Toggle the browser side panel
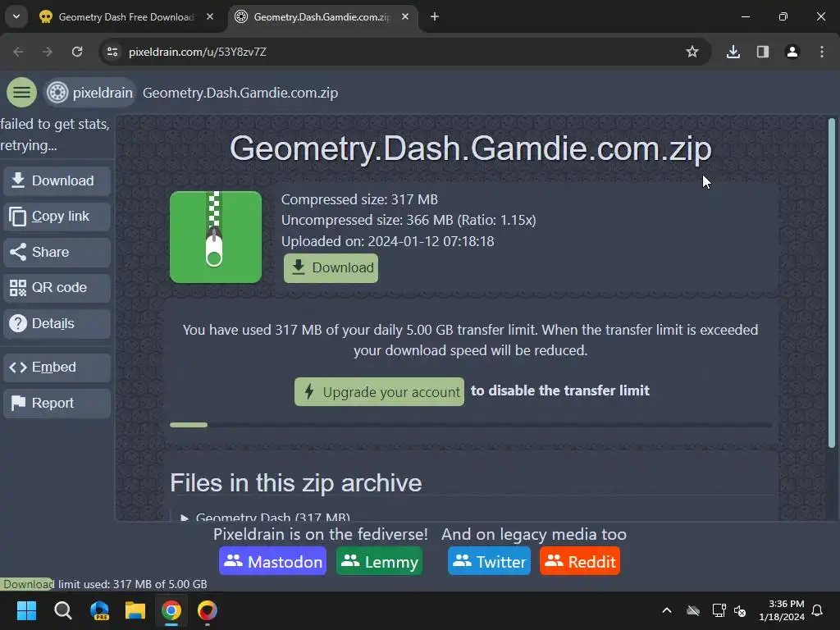The image size is (840, 630). click(x=763, y=52)
